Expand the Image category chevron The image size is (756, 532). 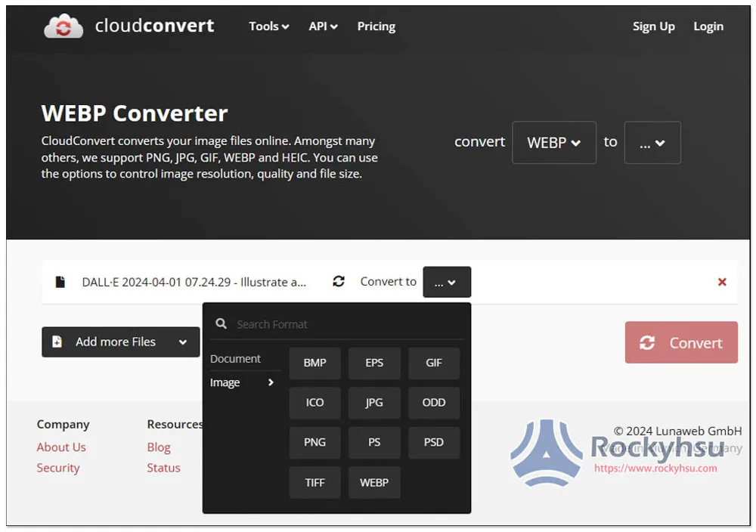[271, 382]
